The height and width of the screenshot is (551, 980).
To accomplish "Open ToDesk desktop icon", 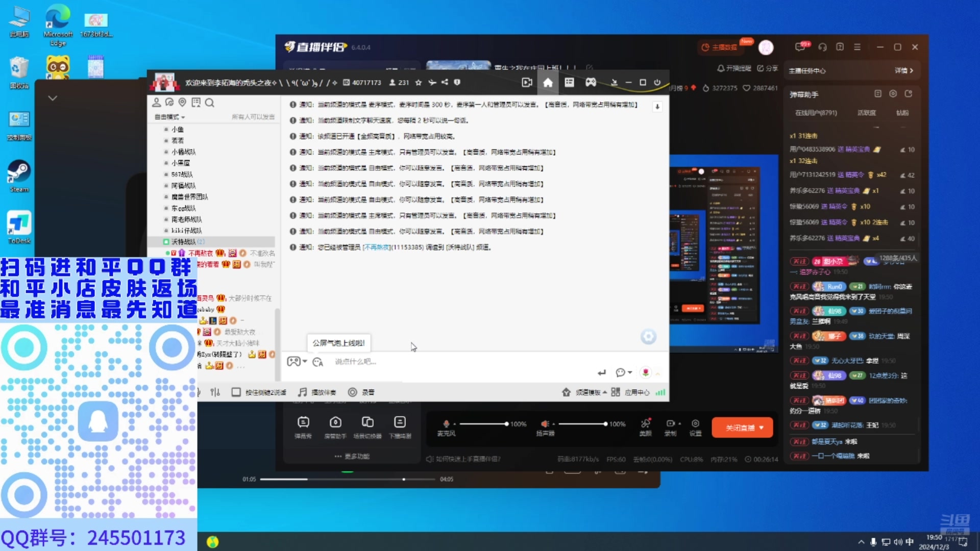I will 19,228.
